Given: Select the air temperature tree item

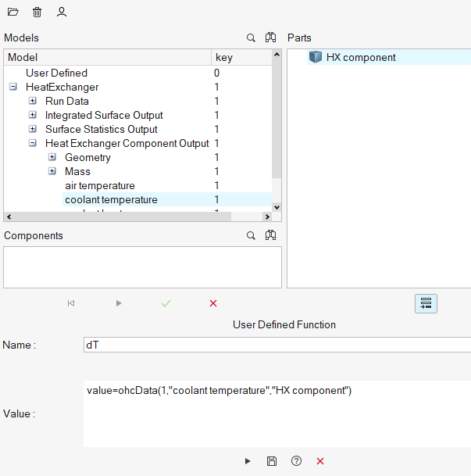Looking at the screenshot, I should (99, 186).
